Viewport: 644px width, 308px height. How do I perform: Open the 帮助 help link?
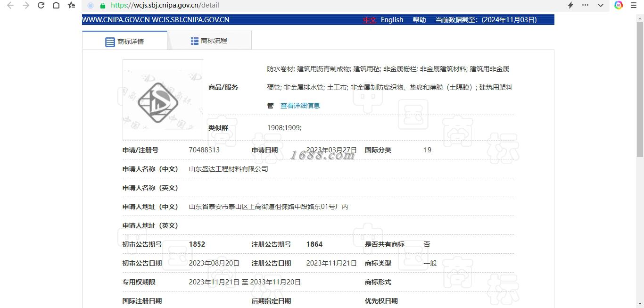click(x=419, y=20)
